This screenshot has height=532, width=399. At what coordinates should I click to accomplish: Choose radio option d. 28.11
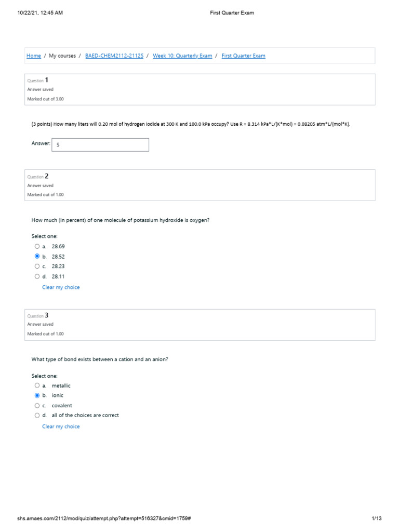tap(37, 276)
